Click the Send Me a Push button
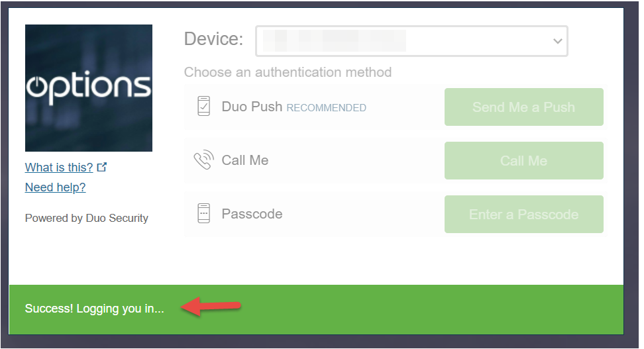Viewport: 644px width, 349px height. 523,107
